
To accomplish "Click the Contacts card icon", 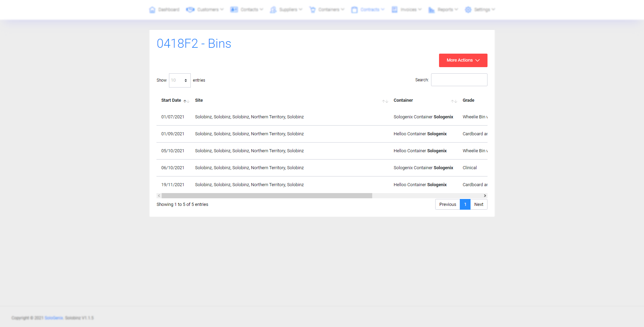I will [x=234, y=10].
